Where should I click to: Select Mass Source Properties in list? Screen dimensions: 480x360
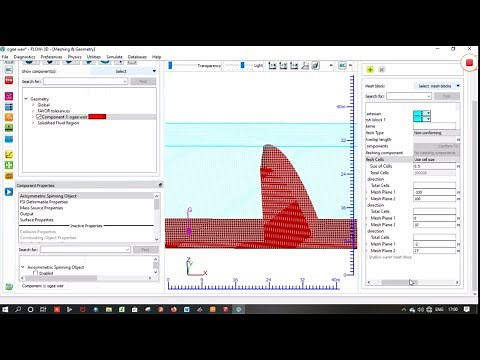(41, 208)
